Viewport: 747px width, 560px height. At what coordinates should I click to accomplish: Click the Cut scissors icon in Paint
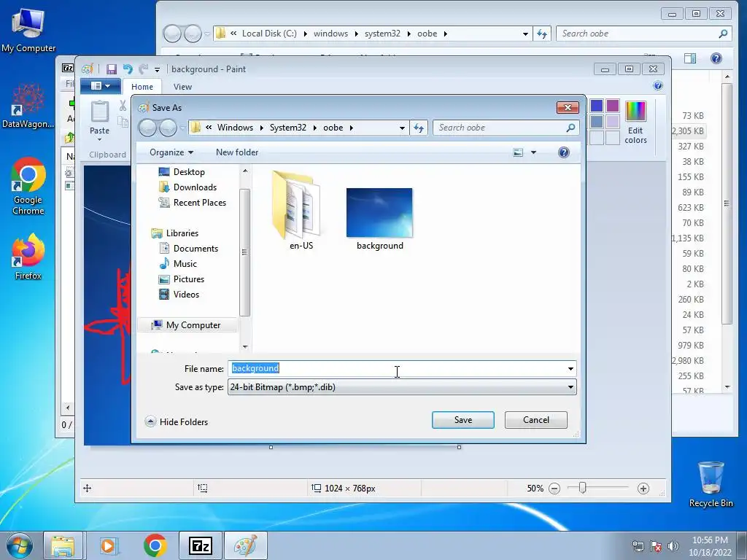pyautogui.click(x=123, y=106)
